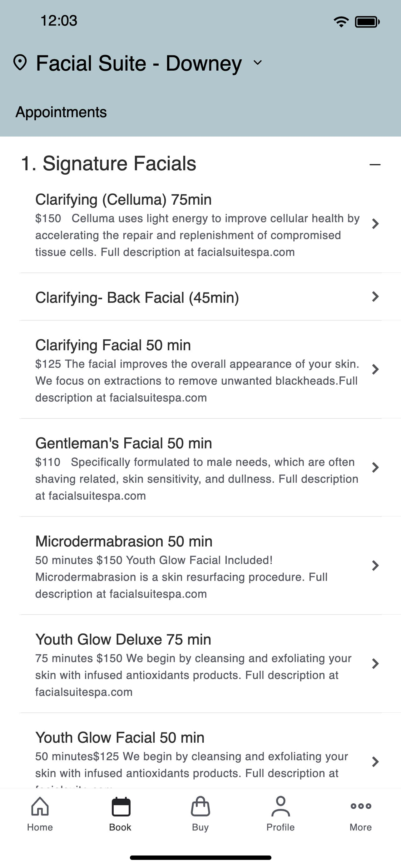Open chevron for Clarifying- Back Facial (45min)
Image resolution: width=401 pixels, height=868 pixels.
pos(375,297)
